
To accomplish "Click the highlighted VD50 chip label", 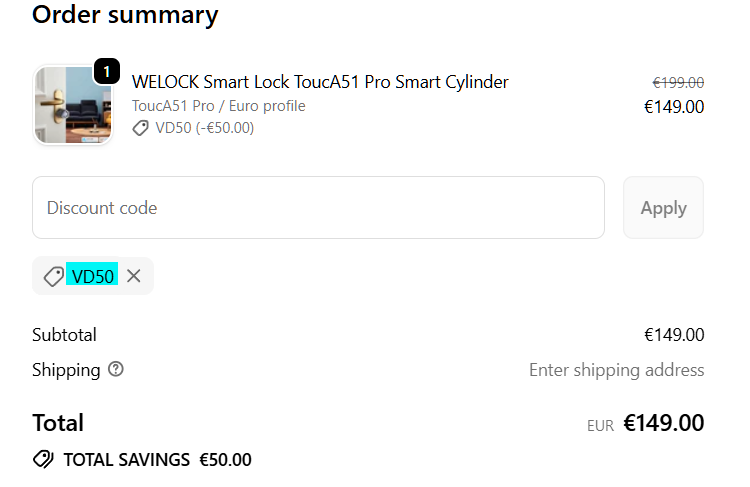I will click(x=93, y=276).
